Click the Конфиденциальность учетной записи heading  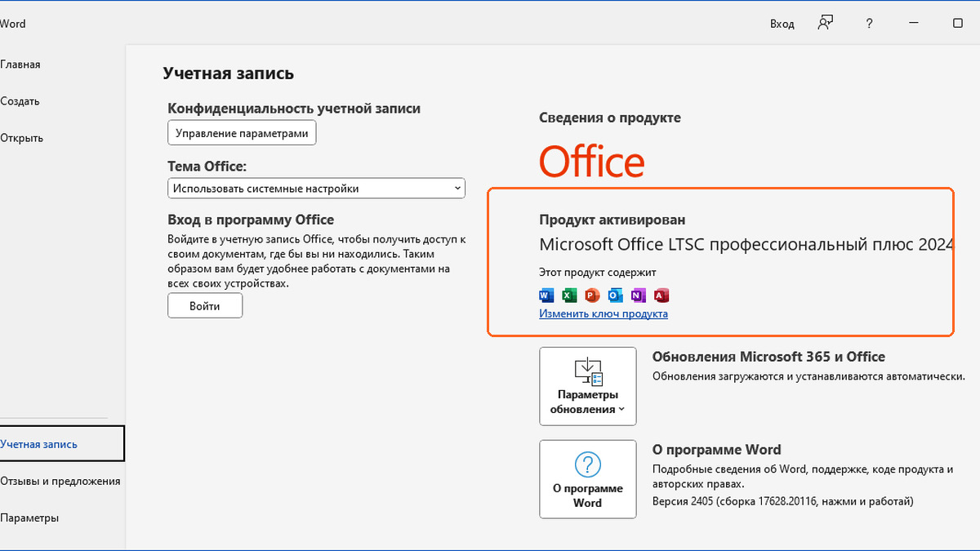point(294,109)
